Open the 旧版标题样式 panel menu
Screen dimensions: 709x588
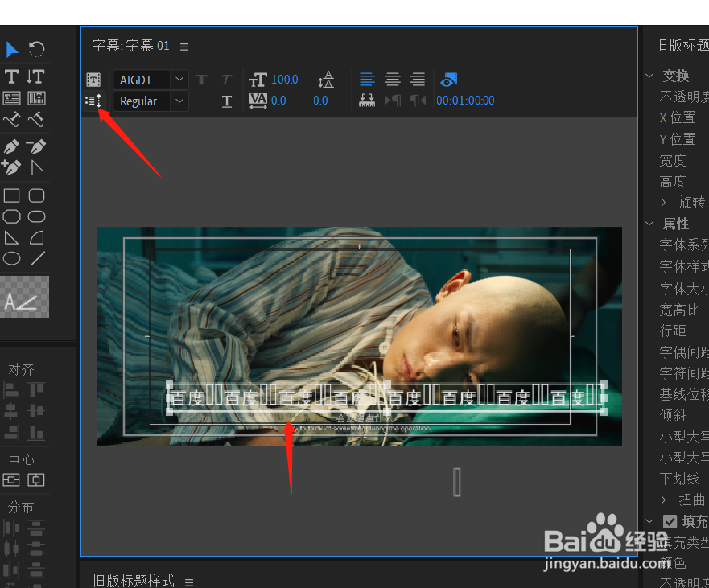pos(188,582)
